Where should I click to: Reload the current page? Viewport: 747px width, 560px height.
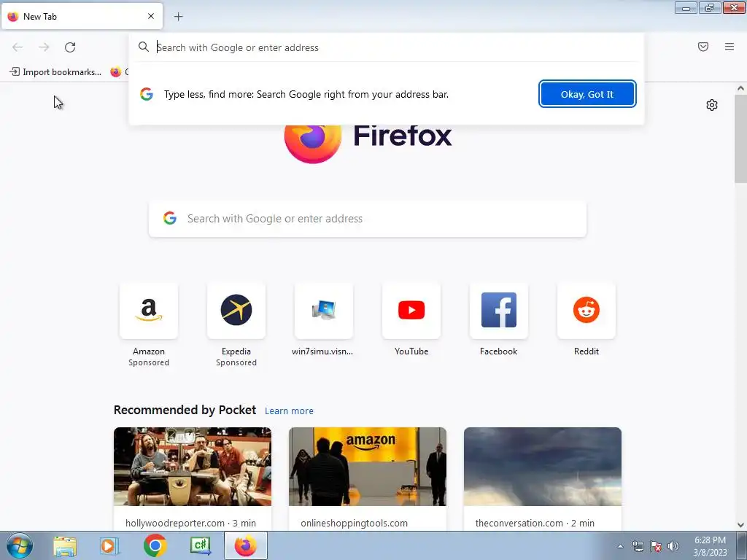[70, 47]
